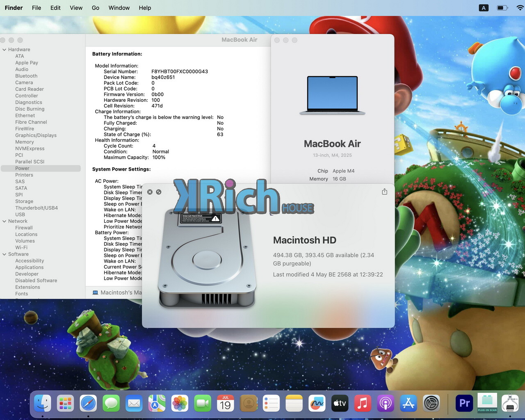Open Plug-in Scan item in Dock
This screenshot has width=525, height=420.
(487, 404)
